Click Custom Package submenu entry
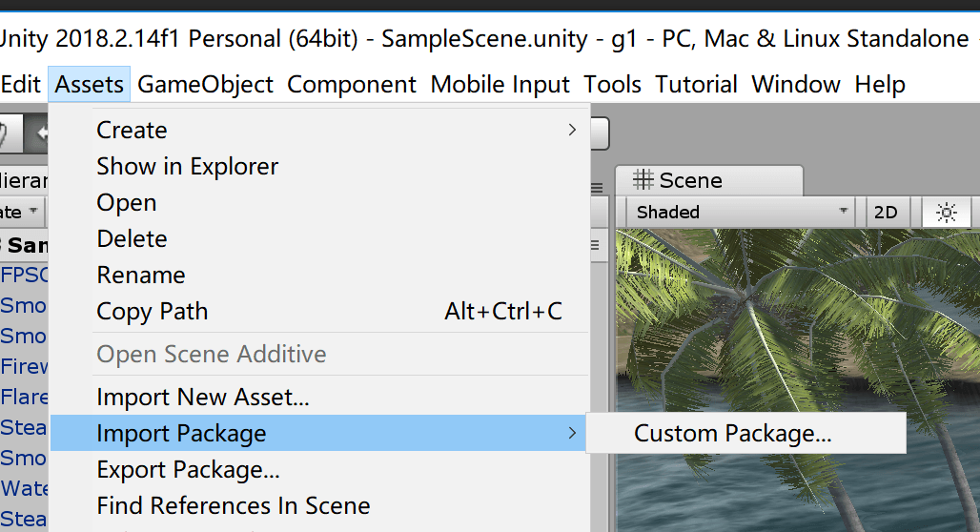The image size is (980, 532). tap(732, 434)
